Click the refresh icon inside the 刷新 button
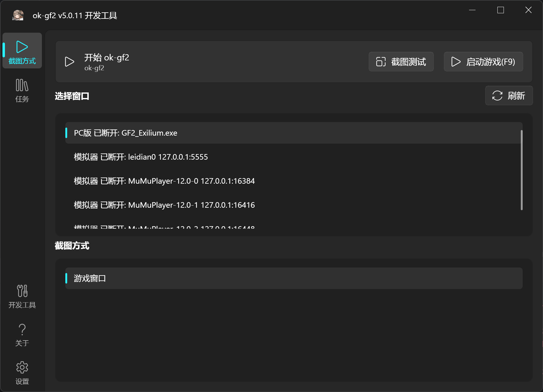The width and height of the screenshot is (543, 392). 497,96
